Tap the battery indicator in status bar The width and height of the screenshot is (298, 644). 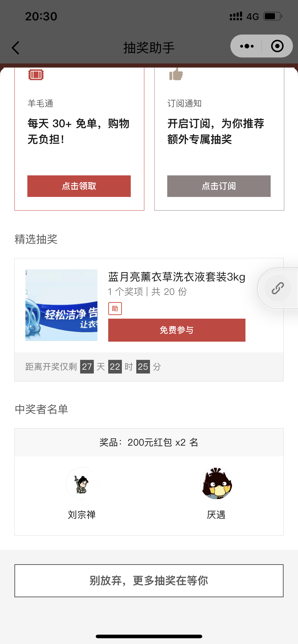(x=273, y=16)
